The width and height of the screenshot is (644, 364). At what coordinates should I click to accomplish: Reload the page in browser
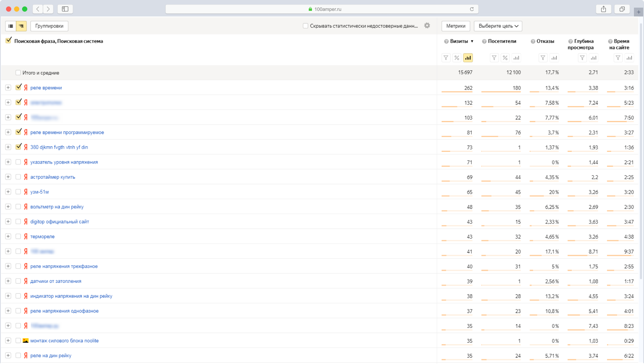point(472,9)
